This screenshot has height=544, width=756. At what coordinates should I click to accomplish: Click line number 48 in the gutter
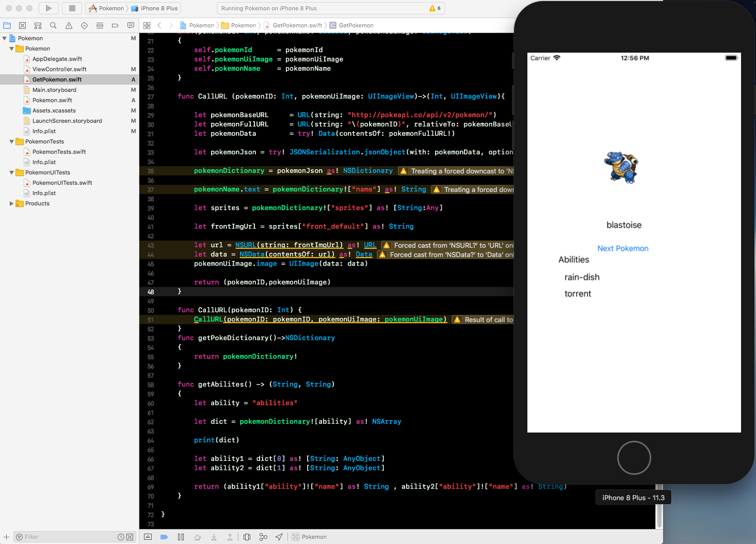tap(151, 292)
